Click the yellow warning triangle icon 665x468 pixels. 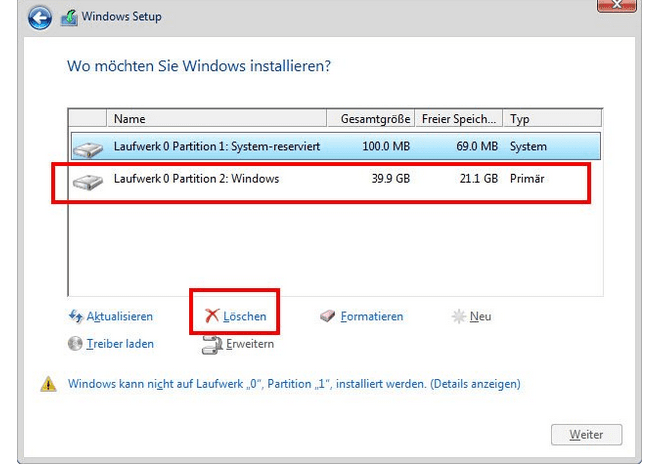pyautogui.click(x=48, y=384)
